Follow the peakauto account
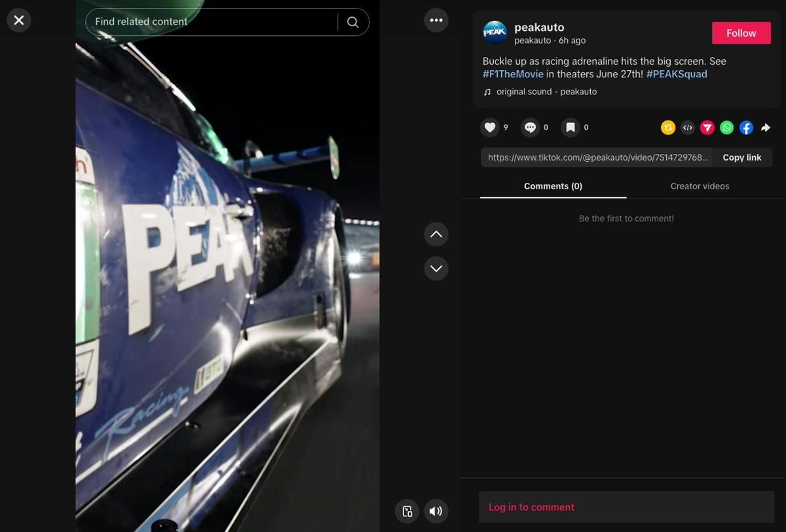 point(741,33)
